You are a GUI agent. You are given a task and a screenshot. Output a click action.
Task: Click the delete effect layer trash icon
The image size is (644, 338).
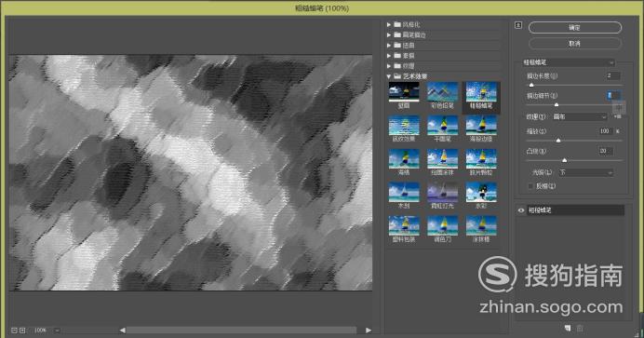point(580,328)
